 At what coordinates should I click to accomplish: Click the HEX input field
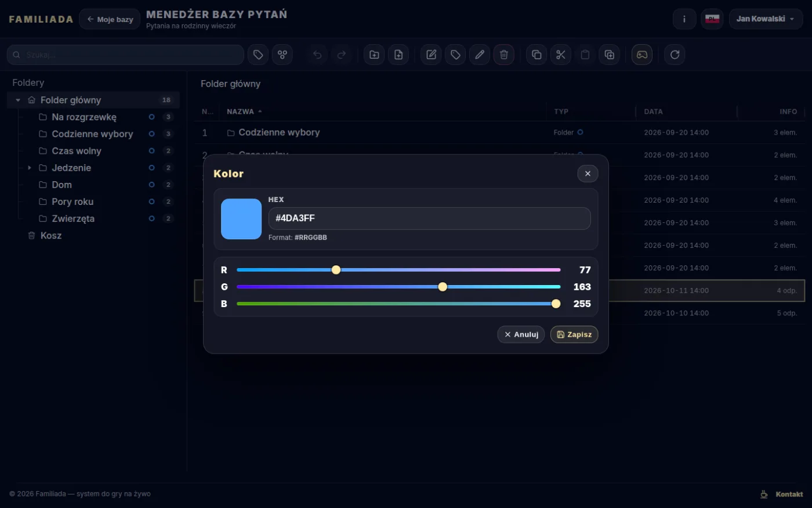pyautogui.click(x=429, y=218)
